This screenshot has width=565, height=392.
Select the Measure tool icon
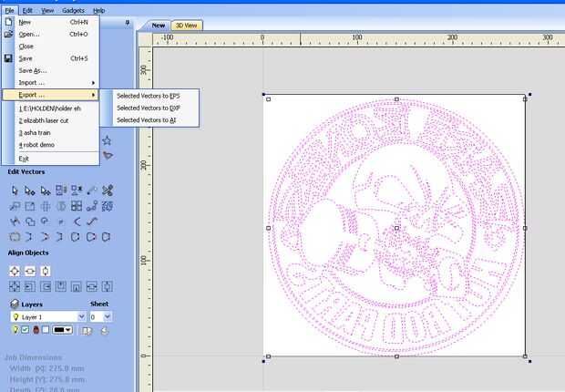[92, 190]
